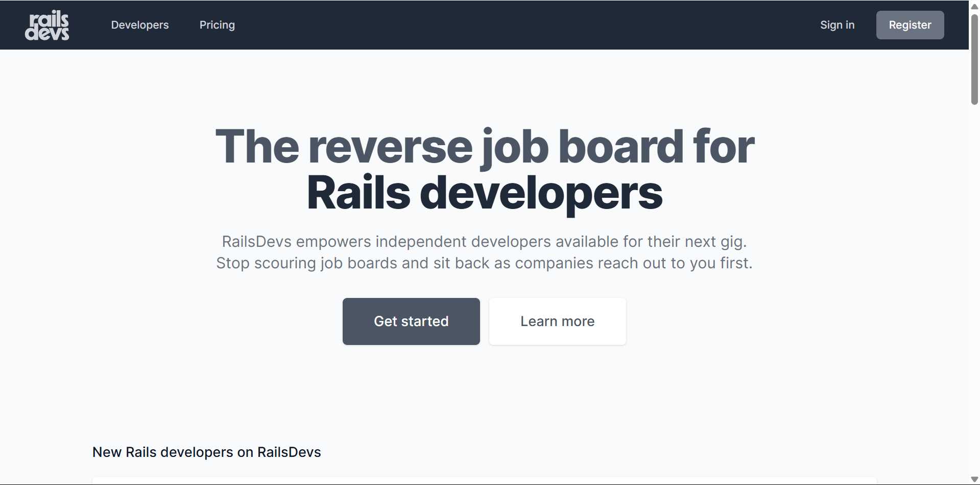
Task: Click the 'Stop scouring job boards' line
Action: pyautogui.click(x=484, y=263)
